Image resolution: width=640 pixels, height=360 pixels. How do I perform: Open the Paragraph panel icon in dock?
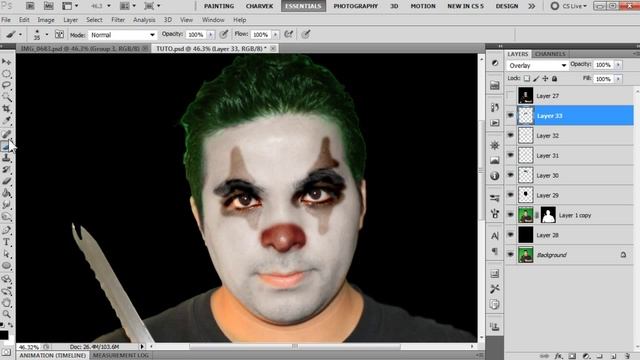(495, 251)
